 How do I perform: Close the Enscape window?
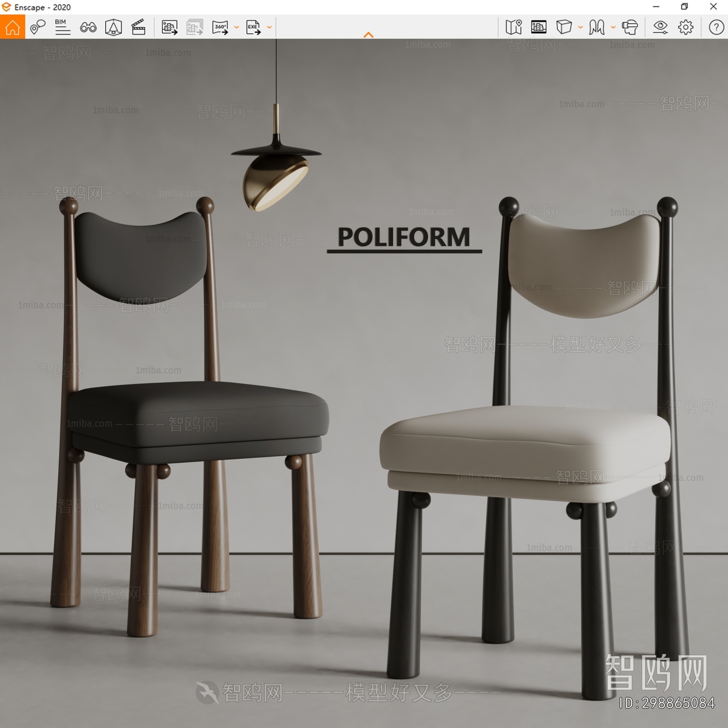click(x=713, y=7)
